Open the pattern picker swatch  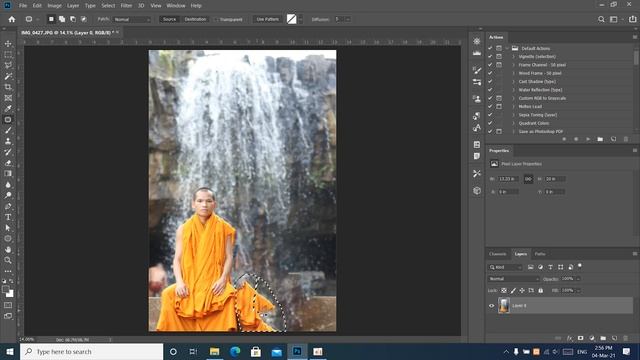pyautogui.click(x=291, y=19)
